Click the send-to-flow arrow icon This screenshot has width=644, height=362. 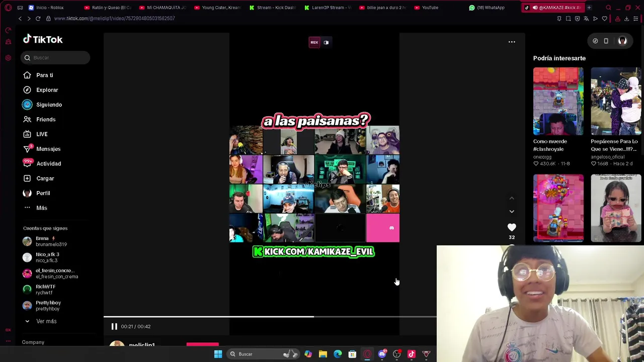pos(595,19)
